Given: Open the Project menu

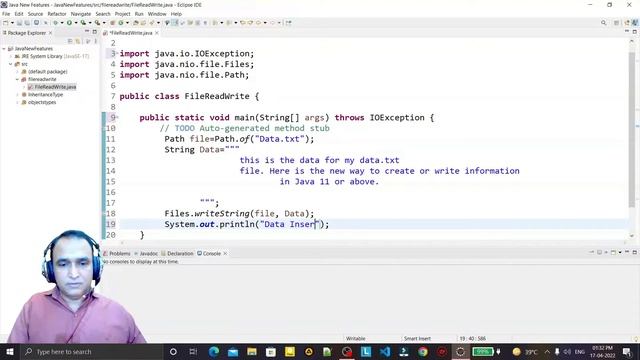Looking at the screenshot, I should (x=122, y=14).
